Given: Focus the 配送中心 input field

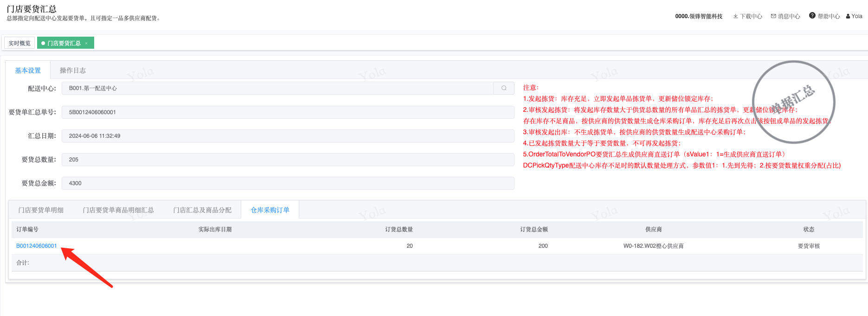Looking at the screenshot, I should click(x=277, y=88).
